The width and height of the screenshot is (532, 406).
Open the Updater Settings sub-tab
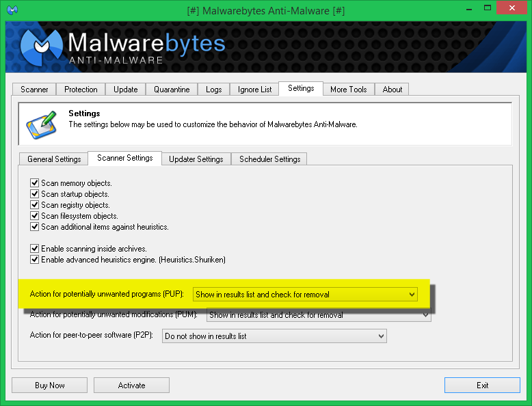pos(196,159)
